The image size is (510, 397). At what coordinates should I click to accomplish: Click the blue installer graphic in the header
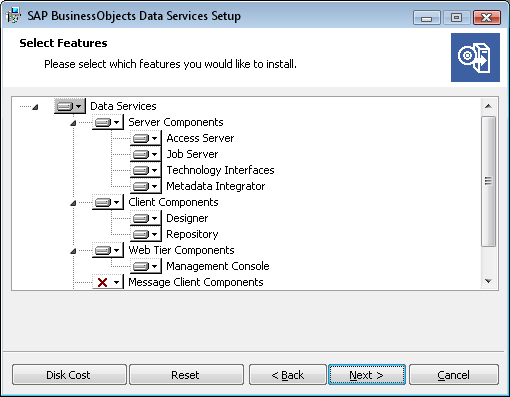(475, 57)
